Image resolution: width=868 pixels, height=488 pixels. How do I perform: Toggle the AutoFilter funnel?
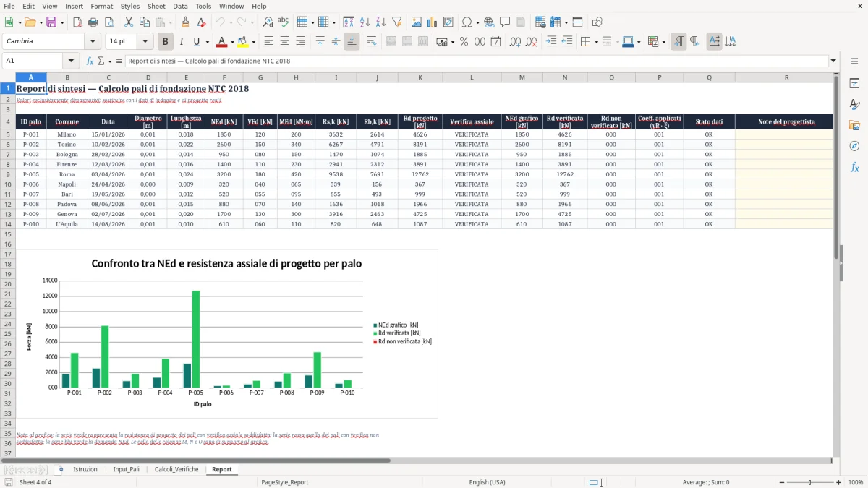click(x=396, y=22)
